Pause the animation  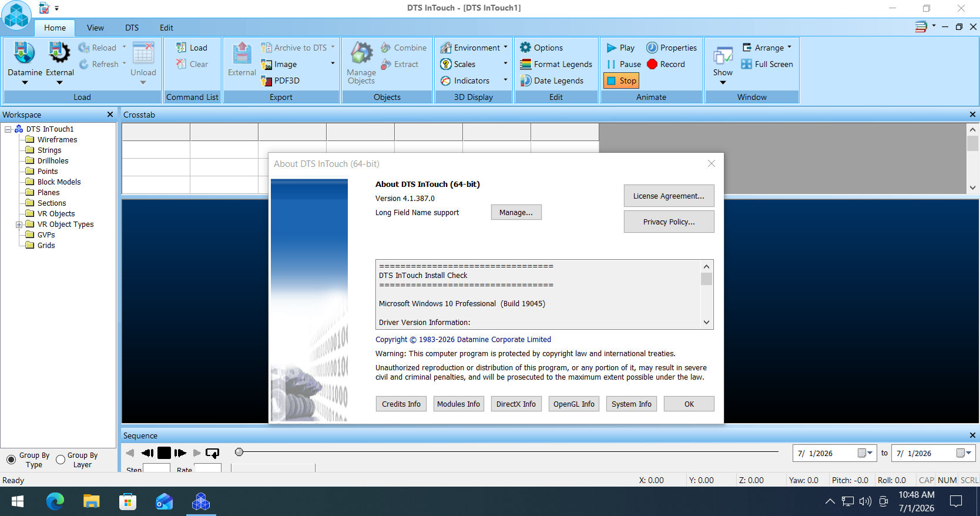pyautogui.click(x=623, y=64)
